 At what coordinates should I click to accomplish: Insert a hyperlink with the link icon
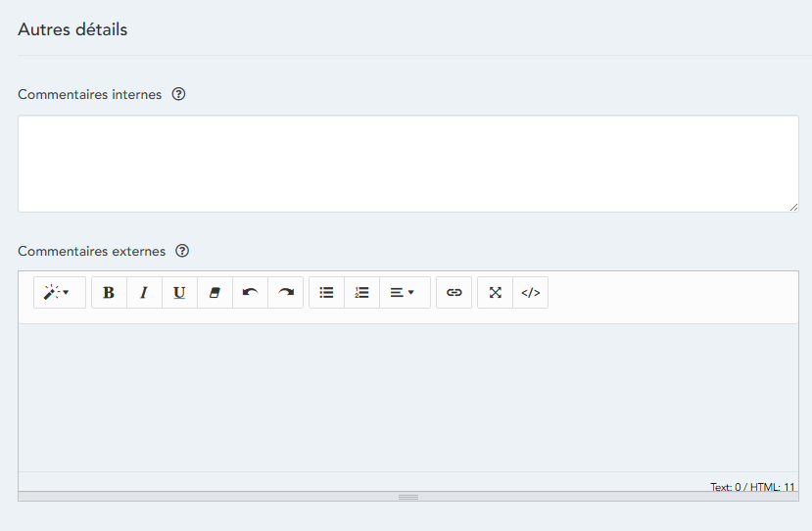coord(454,293)
